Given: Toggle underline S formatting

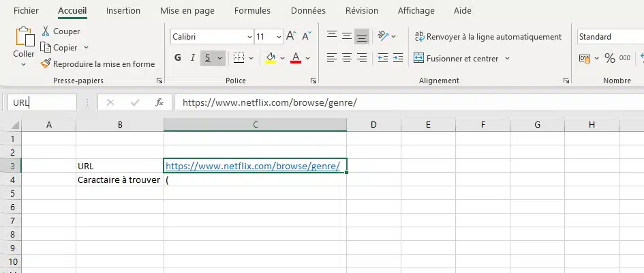Looking at the screenshot, I should click(208, 59).
